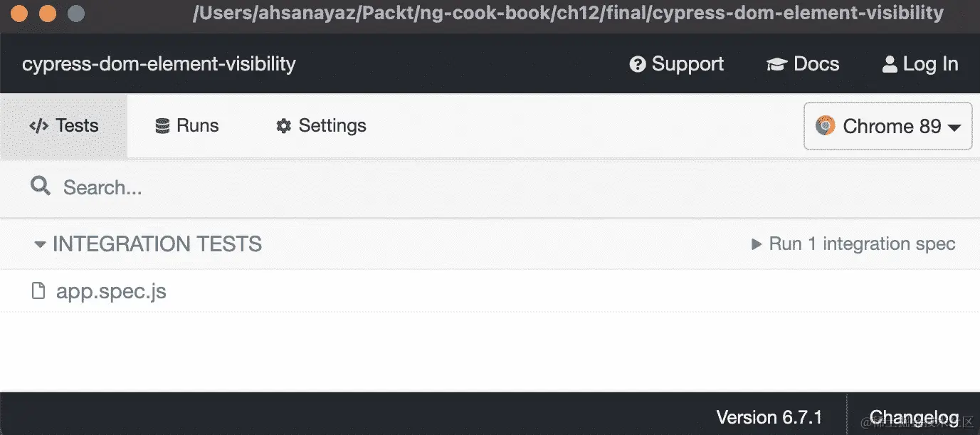Open the Changelog
Image resolution: width=980 pixels, height=435 pixels.
point(916,416)
